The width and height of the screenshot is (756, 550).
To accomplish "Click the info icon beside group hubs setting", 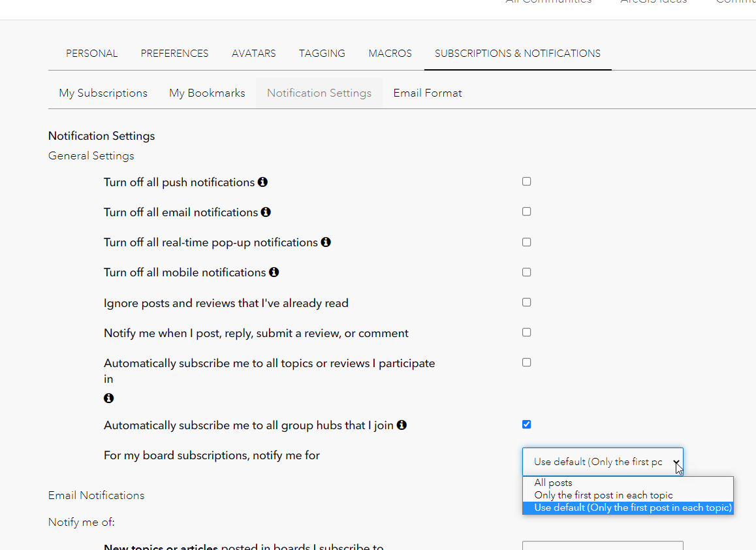I will coord(402,425).
